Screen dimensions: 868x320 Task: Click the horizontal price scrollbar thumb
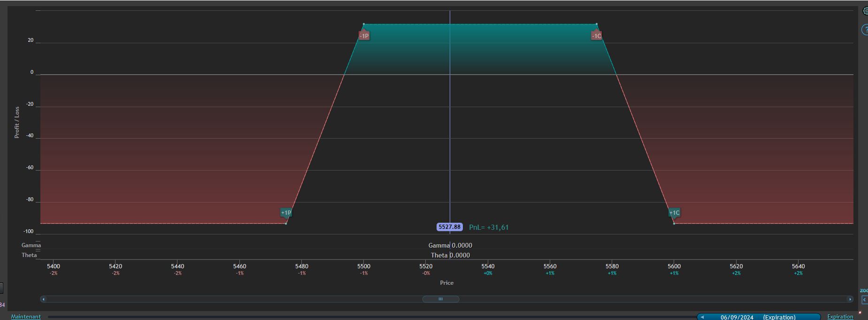pos(440,299)
